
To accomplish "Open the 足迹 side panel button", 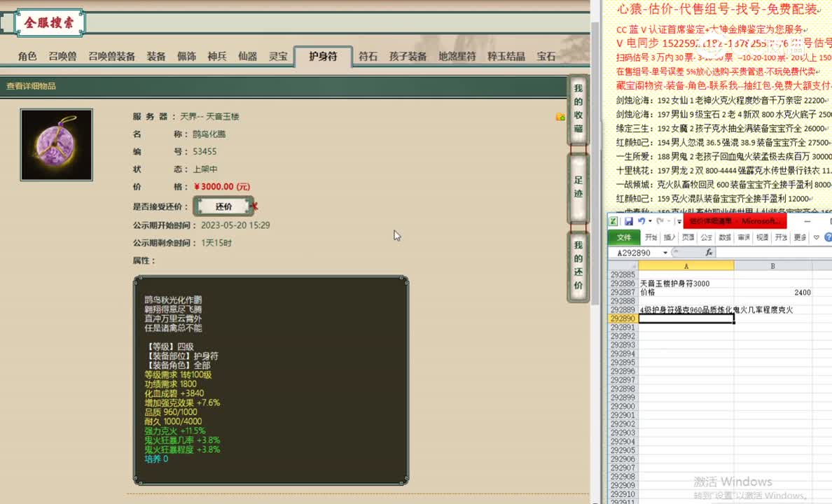I will [x=578, y=186].
